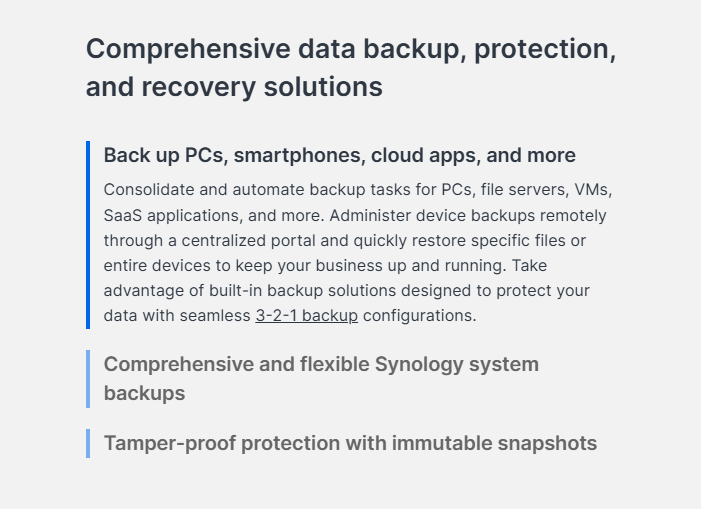
Task: Click the word 'backups' under Synology system heading
Action: [144, 393]
